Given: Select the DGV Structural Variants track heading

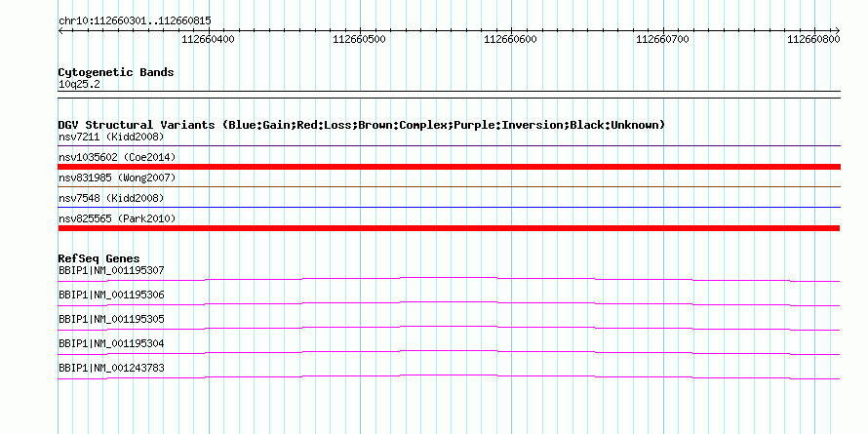Looking at the screenshot, I should 362,125.
